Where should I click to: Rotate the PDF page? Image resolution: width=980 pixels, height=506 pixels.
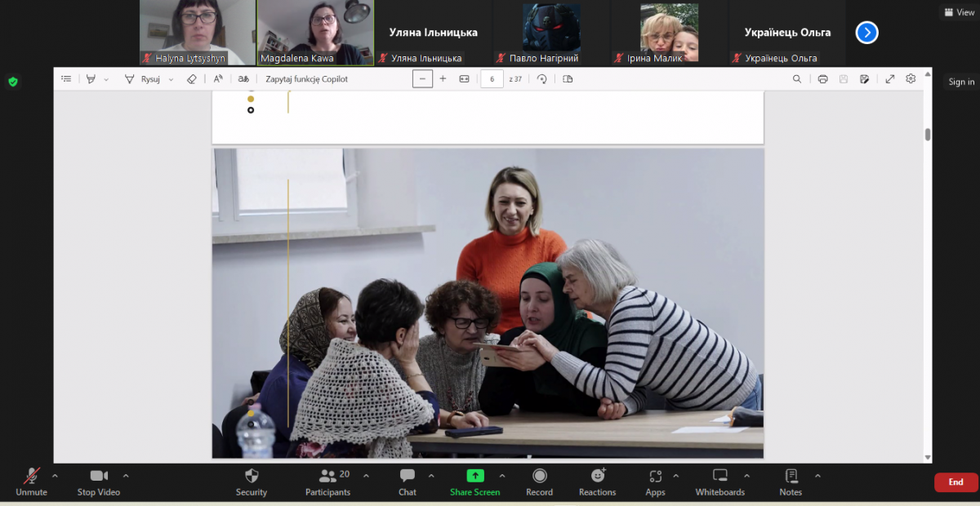click(541, 79)
